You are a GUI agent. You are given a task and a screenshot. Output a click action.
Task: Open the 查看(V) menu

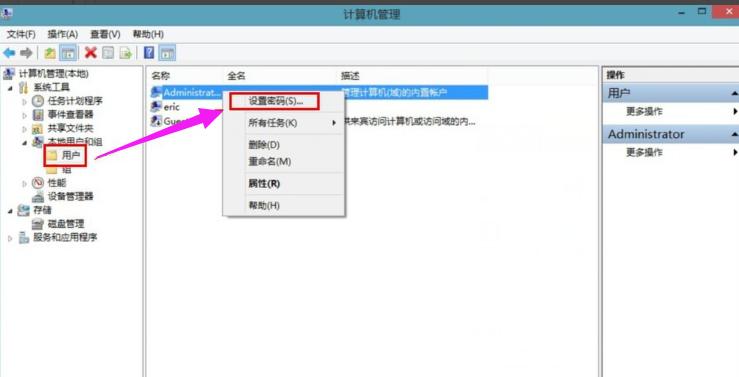click(x=105, y=34)
